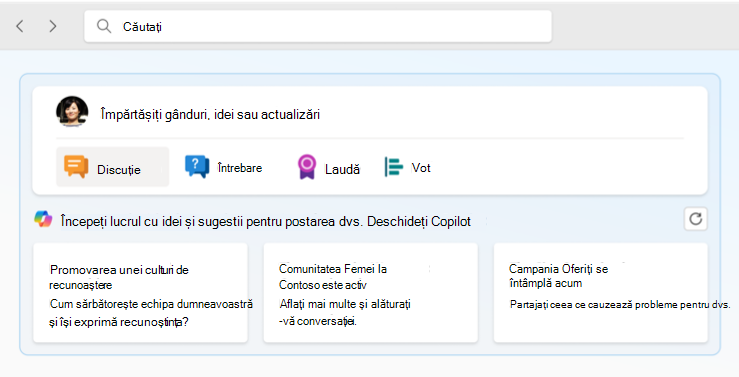
Task: Choose the Vot post type
Action: point(408,167)
